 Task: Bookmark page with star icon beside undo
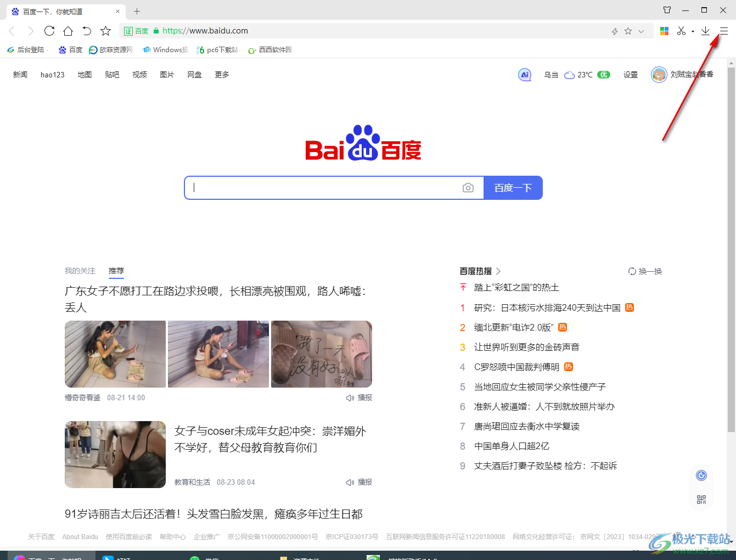pyautogui.click(x=106, y=31)
